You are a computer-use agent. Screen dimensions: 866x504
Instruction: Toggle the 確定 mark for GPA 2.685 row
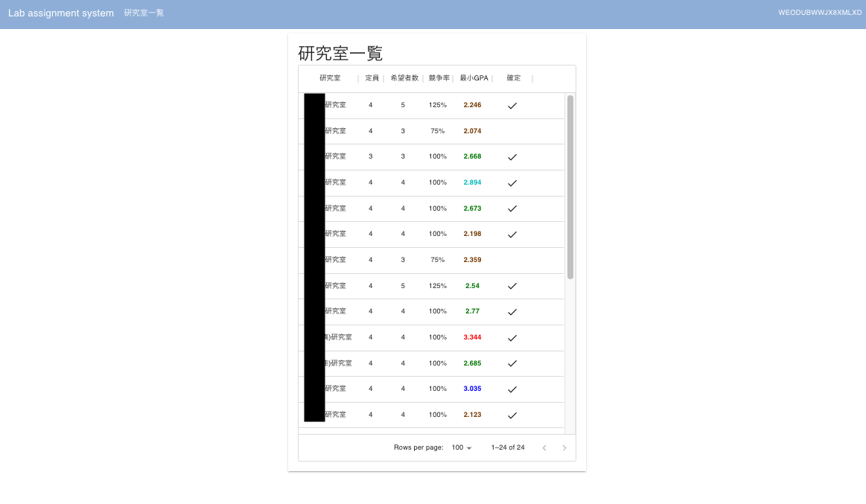[512, 363]
